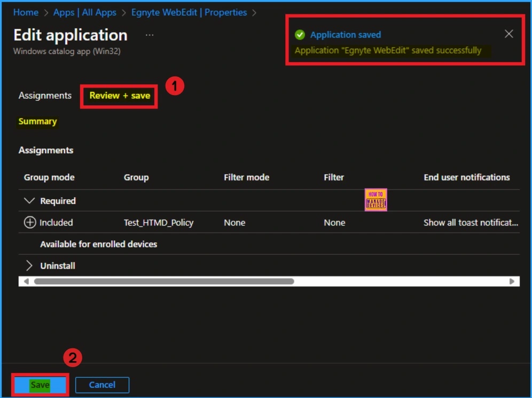
Task: Click the Summary heading
Action: point(37,121)
